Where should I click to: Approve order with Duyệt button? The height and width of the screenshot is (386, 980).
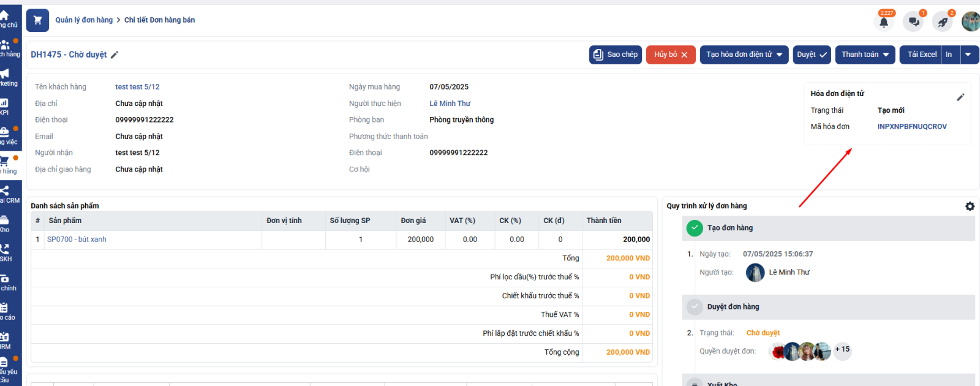(x=812, y=55)
